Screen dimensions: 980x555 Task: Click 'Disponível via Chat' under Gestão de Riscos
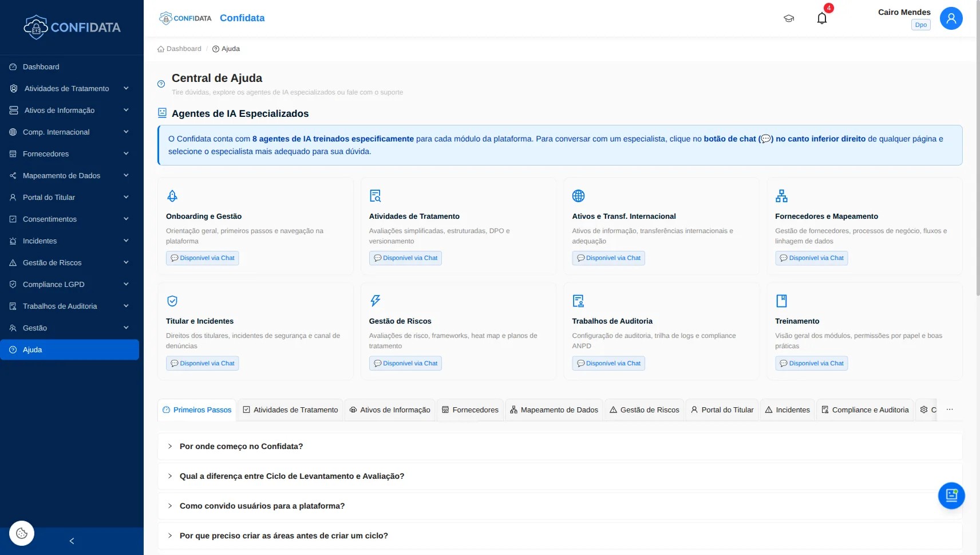pyautogui.click(x=405, y=363)
